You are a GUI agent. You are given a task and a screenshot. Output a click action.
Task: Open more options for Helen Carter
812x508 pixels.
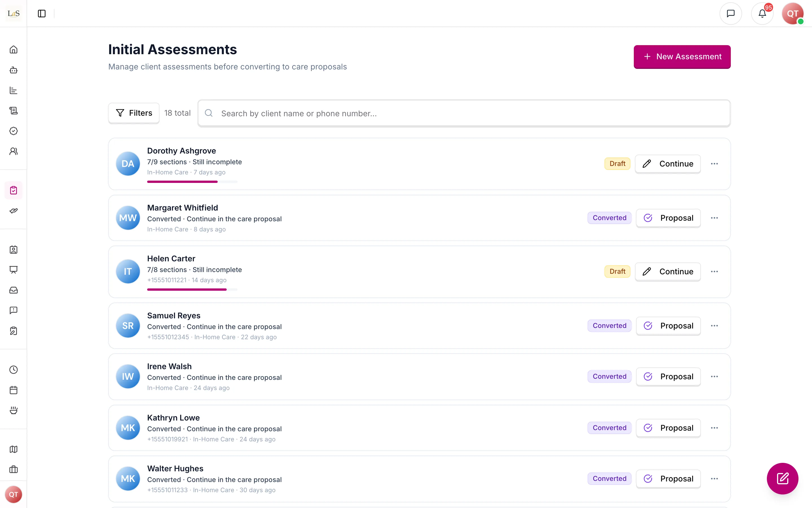pyautogui.click(x=714, y=271)
